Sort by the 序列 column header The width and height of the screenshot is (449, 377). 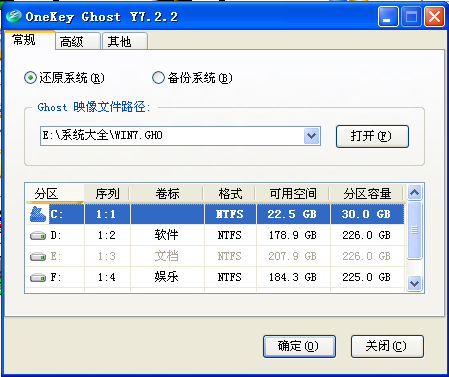pyautogui.click(x=107, y=193)
